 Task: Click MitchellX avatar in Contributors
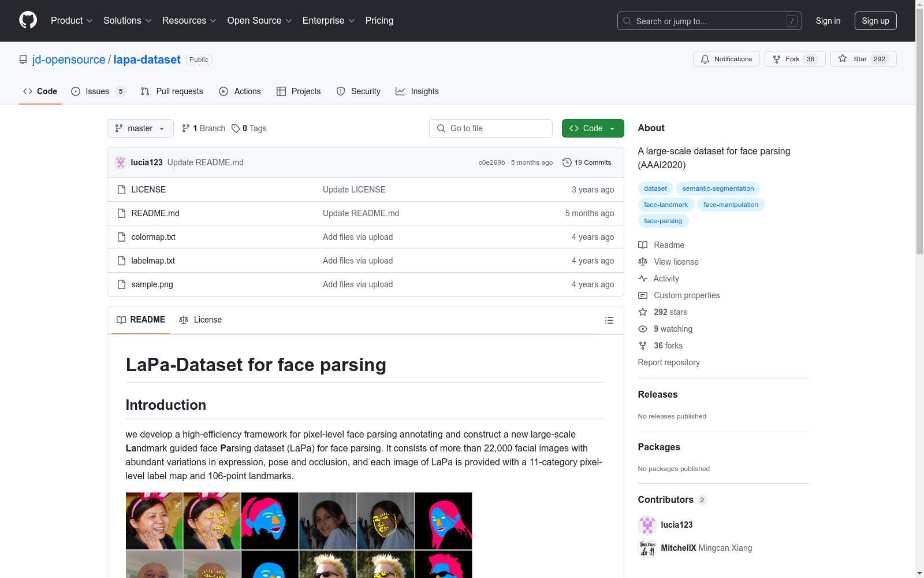click(647, 548)
